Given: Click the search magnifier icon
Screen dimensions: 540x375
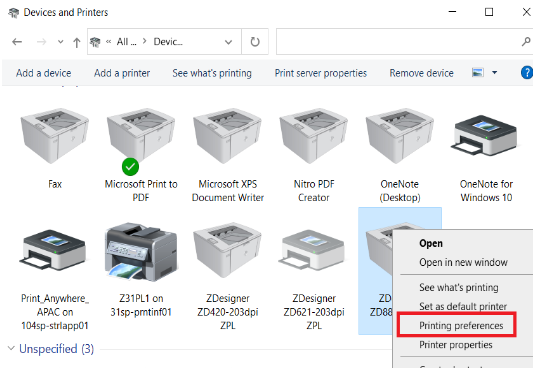Looking at the screenshot, I should tap(526, 42).
